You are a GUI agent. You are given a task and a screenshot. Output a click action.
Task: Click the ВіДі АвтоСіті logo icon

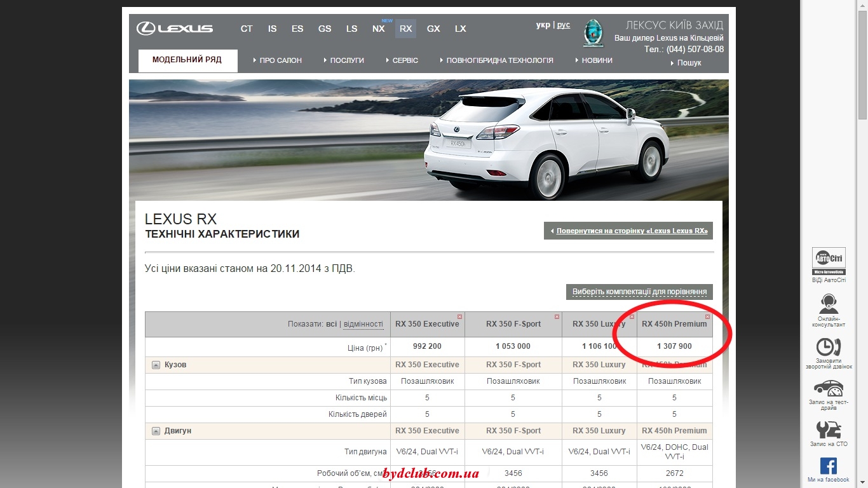point(829,261)
